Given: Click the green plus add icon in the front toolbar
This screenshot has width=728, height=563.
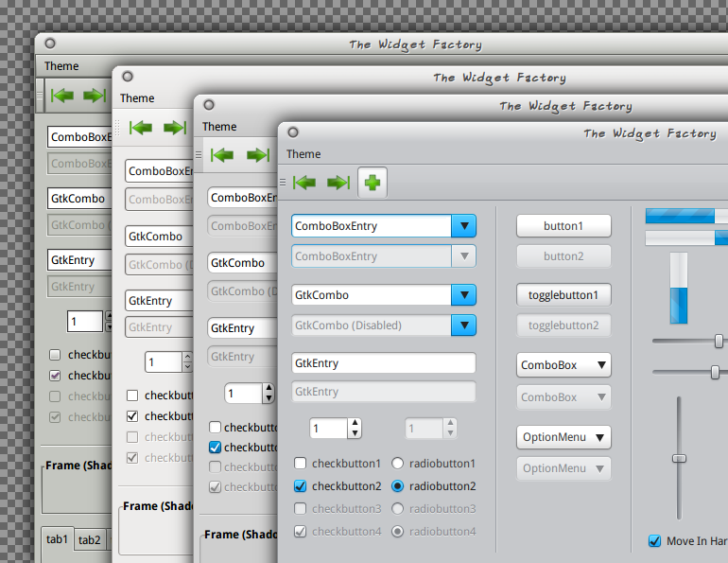Looking at the screenshot, I should [373, 183].
